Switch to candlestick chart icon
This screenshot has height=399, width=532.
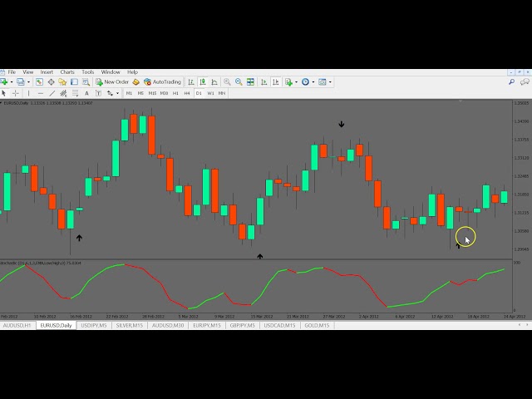(202, 82)
